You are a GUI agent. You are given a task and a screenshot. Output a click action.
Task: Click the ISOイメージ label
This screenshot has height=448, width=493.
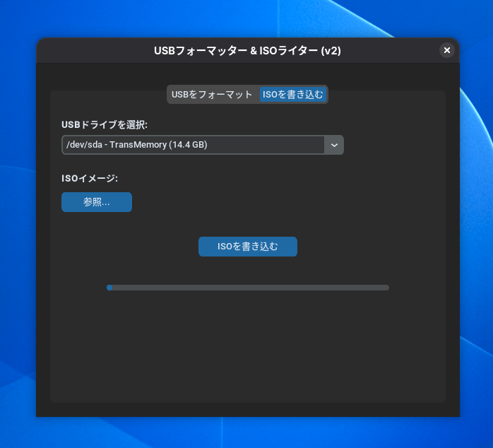point(90,178)
